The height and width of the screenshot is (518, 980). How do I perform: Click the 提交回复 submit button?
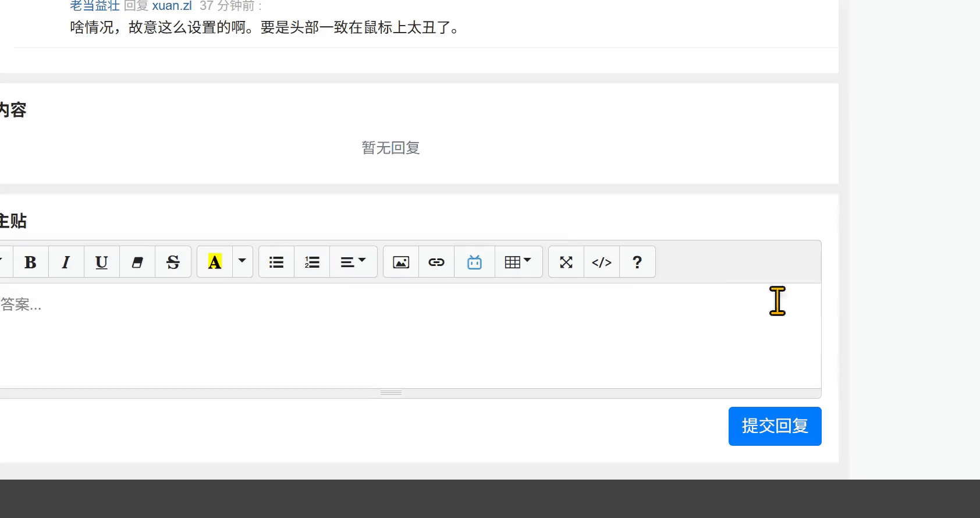(775, 426)
